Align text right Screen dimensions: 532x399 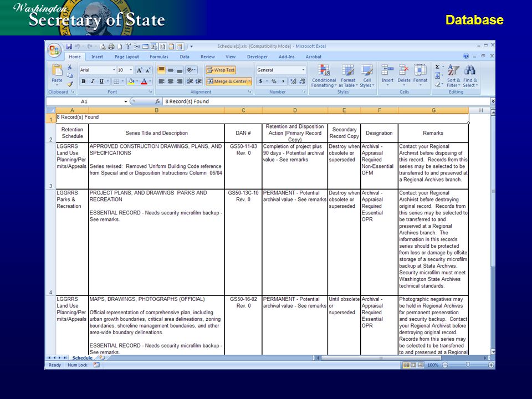pyautogui.click(x=180, y=81)
